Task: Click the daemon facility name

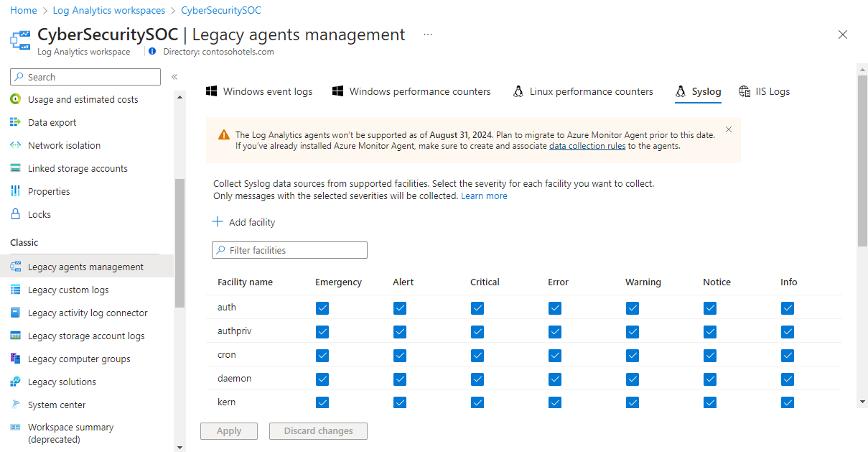Action: [x=234, y=379]
